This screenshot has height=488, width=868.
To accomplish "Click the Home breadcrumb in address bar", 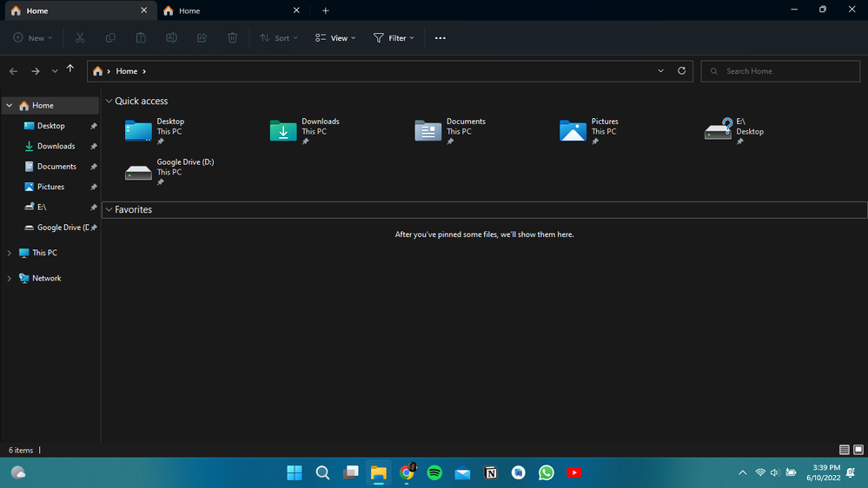I will (126, 71).
